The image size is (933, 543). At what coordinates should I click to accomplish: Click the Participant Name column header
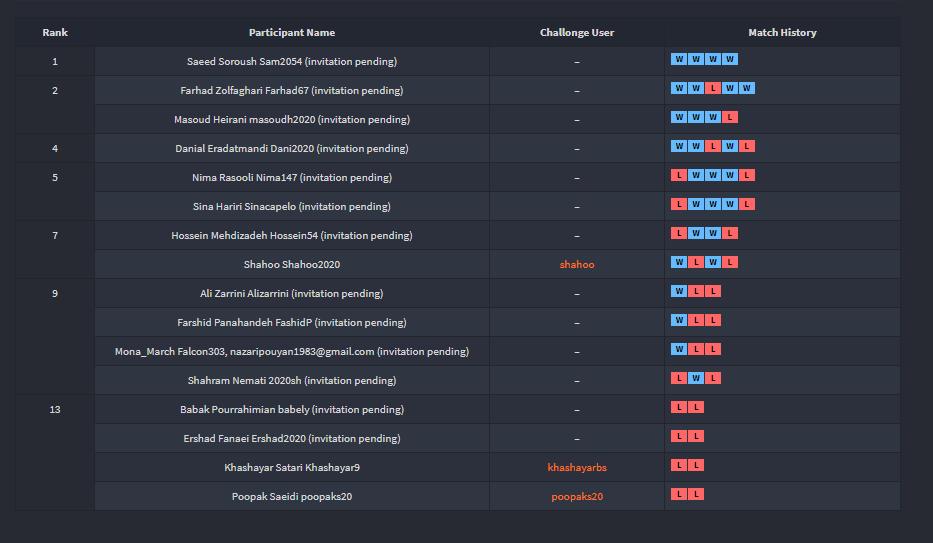coord(292,33)
